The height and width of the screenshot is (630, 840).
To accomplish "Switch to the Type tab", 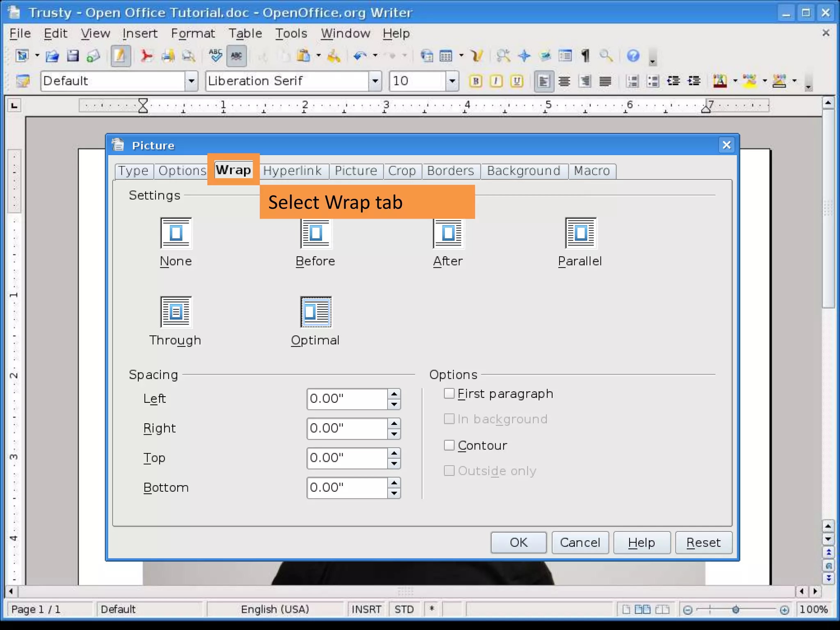I will point(134,171).
